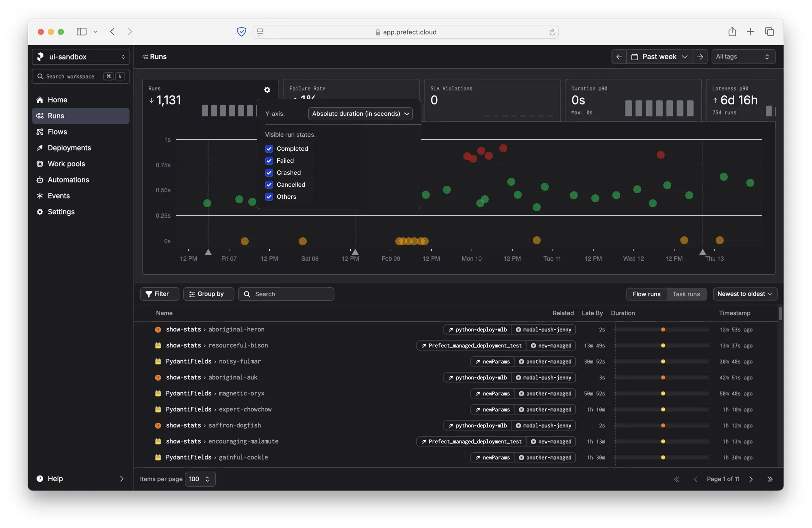Jump to last page of runs

coord(770,479)
